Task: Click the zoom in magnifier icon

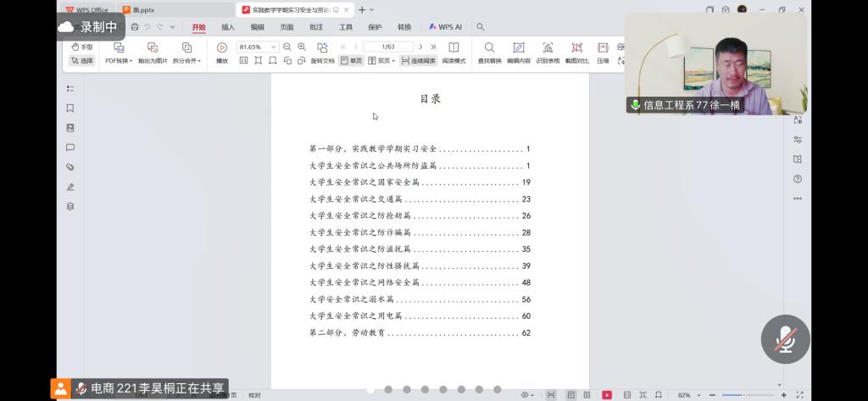Action: (302, 47)
